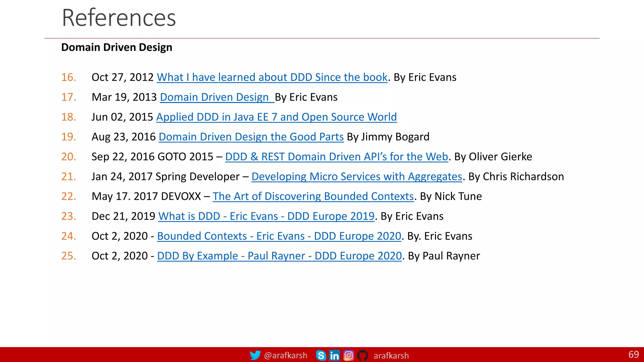Click the Twitter bird icon in footer
The height and width of the screenshot is (362, 644).
[x=255, y=355]
